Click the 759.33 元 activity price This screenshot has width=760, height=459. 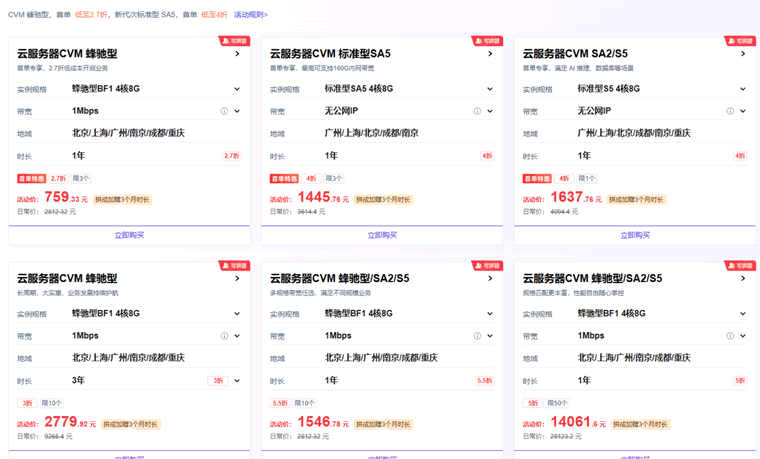[x=66, y=197]
